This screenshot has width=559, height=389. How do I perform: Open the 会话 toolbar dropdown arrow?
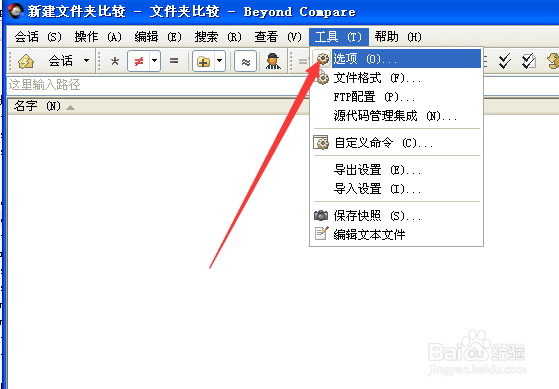86,61
